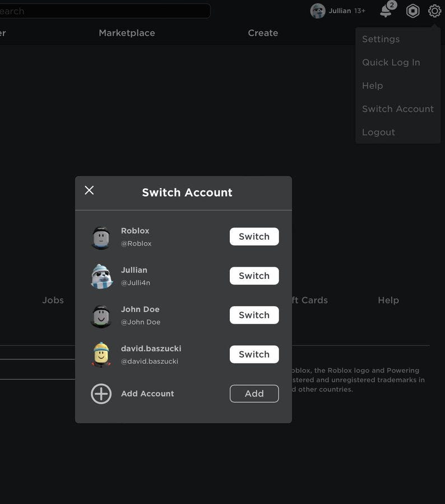
Task: Click Jullian's avatar in the top bar
Action: [x=318, y=11]
